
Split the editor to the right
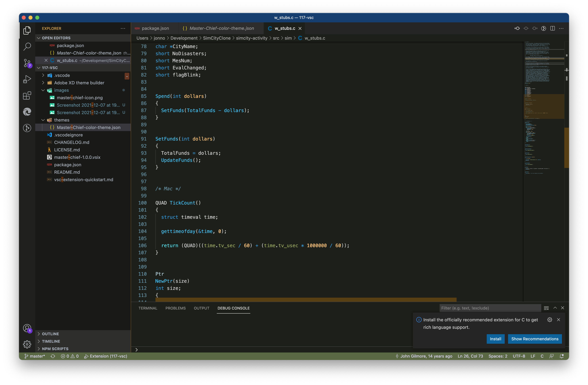[x=552, y=28]
